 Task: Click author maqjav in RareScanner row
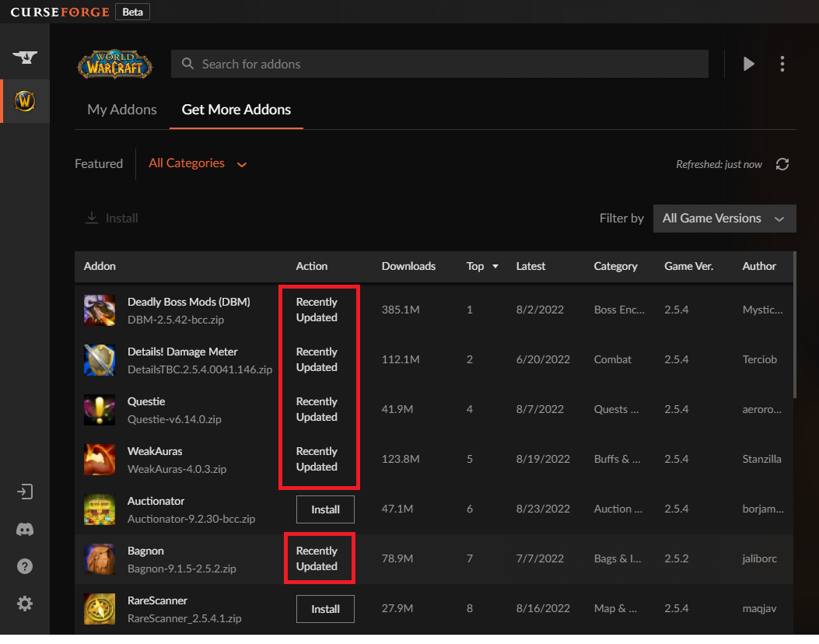click(x=759, y=608)
